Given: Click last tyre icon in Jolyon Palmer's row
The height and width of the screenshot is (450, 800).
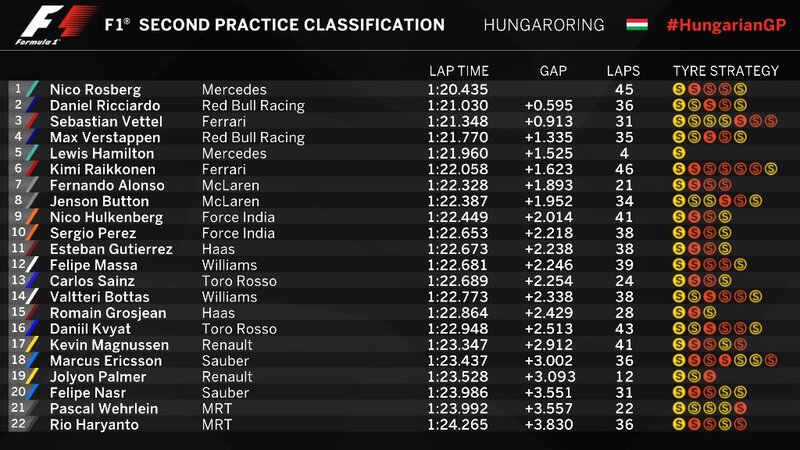Looking at the screenshot, I should tap(709, 377).
